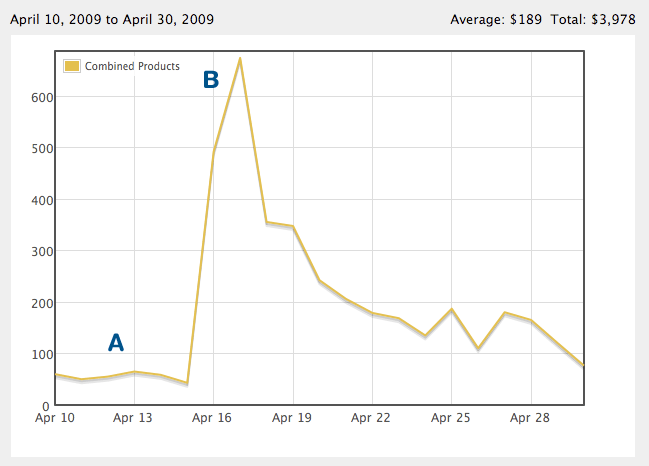The image size is (649, 466).
Task: Click the line's final point on Apr 30
Action: point(583,365)
